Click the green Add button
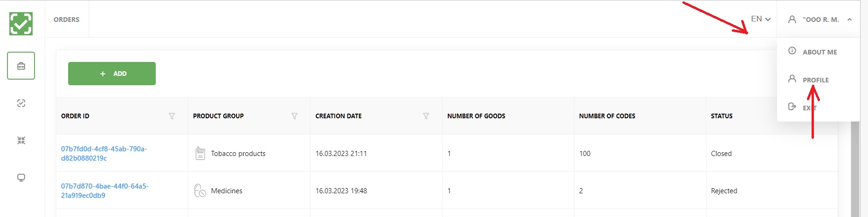Viewport: 868px width, 217px height. [x=112, y=74]
